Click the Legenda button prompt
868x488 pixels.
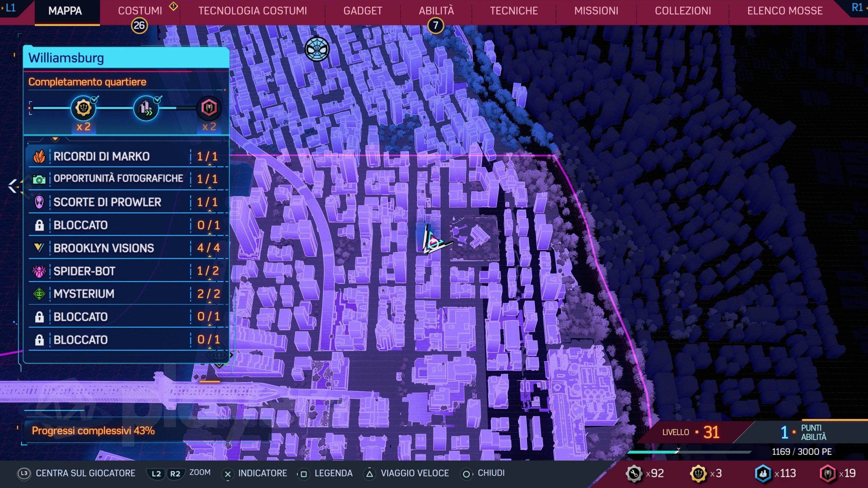coord(333,473)
